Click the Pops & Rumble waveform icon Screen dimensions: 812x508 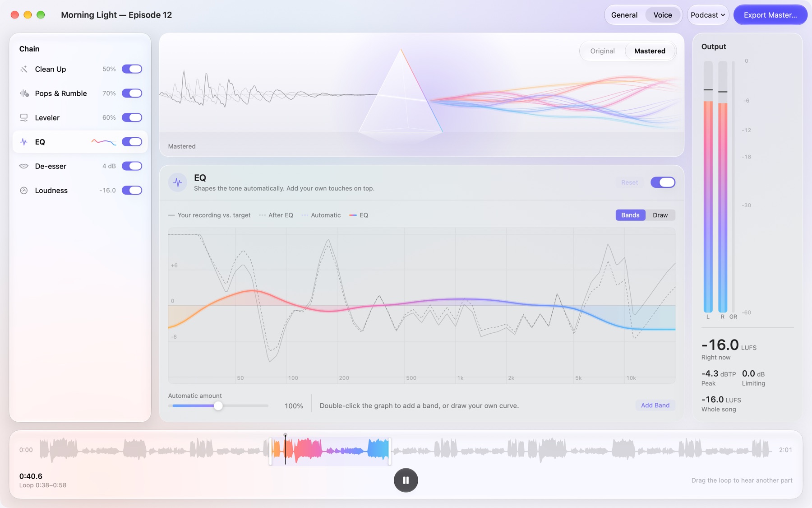24,93
